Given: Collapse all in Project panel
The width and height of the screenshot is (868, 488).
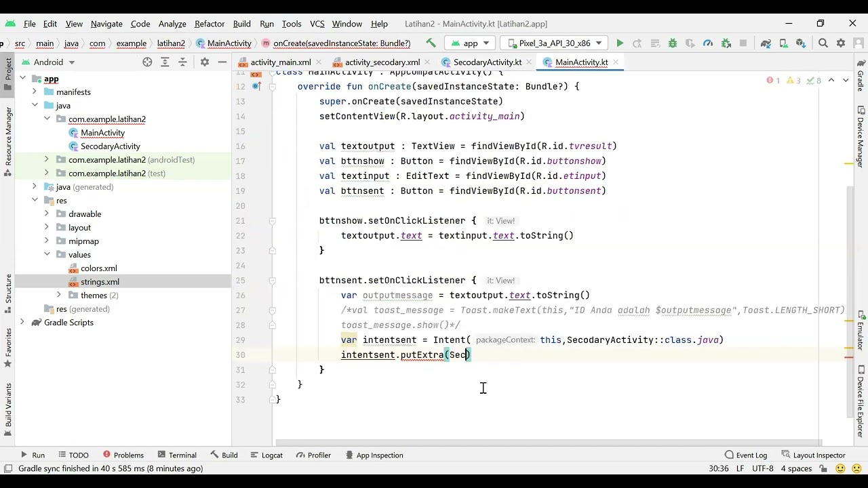Looking at the screenshot, I should point(182,62).
